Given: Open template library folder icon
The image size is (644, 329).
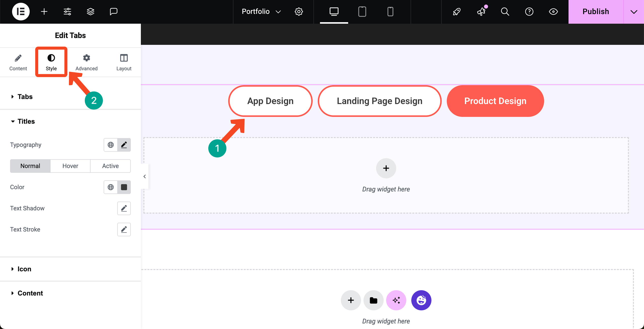Looking at the screenshot, I should click(374, 300).
